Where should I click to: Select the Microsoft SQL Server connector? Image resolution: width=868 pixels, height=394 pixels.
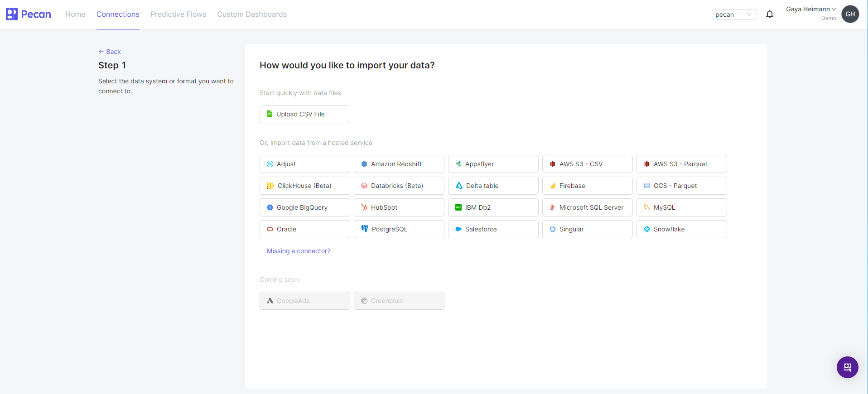tap(587, 207)
